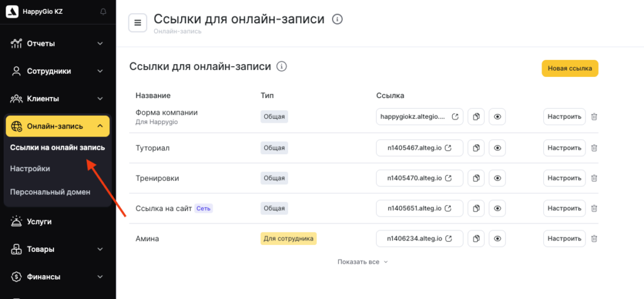Toggle eye icon for Тренировки link
The width and height of the screenshot is (644, 299).
coord(497,178)
